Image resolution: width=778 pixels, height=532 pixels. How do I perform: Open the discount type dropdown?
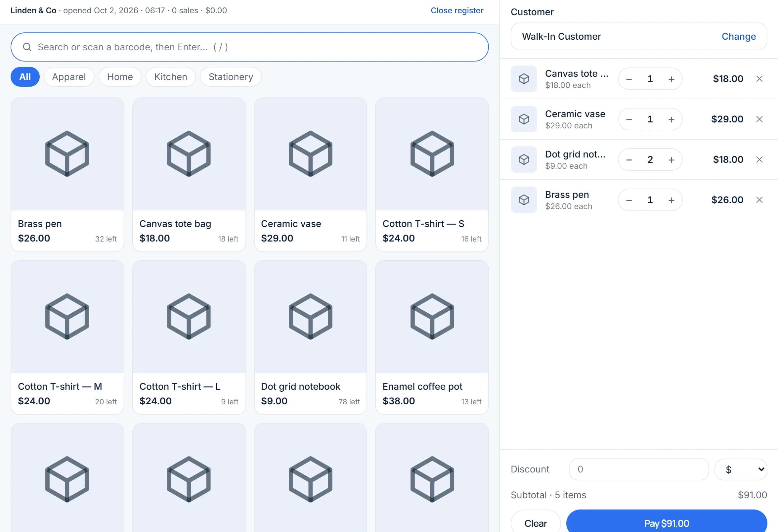coord(741,469)
